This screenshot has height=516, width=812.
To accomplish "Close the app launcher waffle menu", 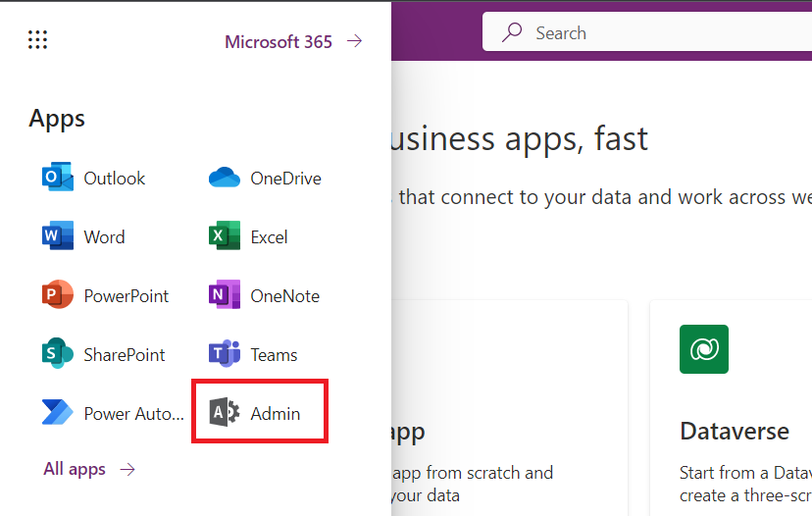I will tap(38, 39).
